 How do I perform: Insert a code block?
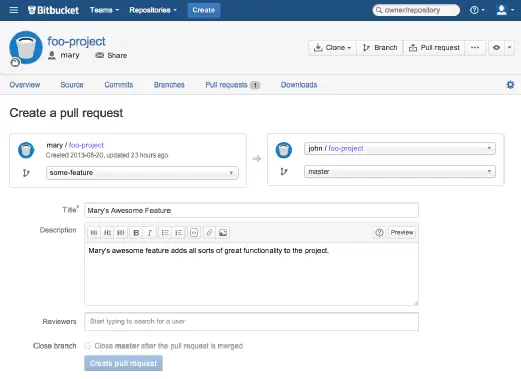pyautogui.click(x=194, y=233)
